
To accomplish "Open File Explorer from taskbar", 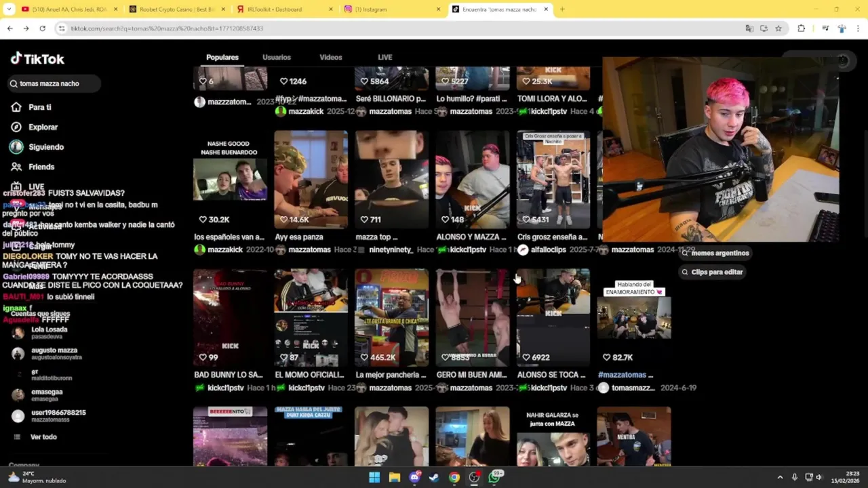I will pyautogui.click(x=394, y=477).
